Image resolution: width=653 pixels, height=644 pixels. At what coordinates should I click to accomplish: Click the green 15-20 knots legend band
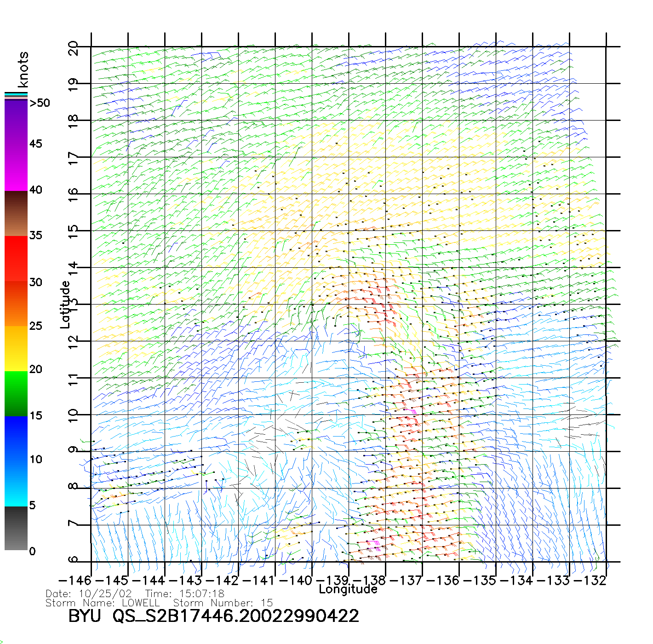pyautogui.click(x=16, y=393)
